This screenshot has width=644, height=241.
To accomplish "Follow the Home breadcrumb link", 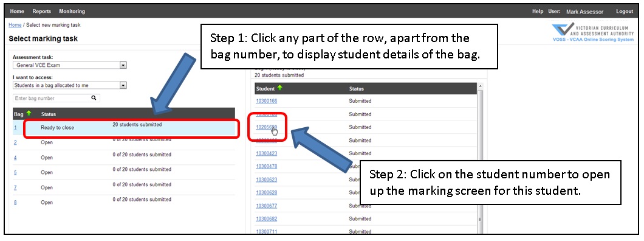I will (x=15, y=25).
